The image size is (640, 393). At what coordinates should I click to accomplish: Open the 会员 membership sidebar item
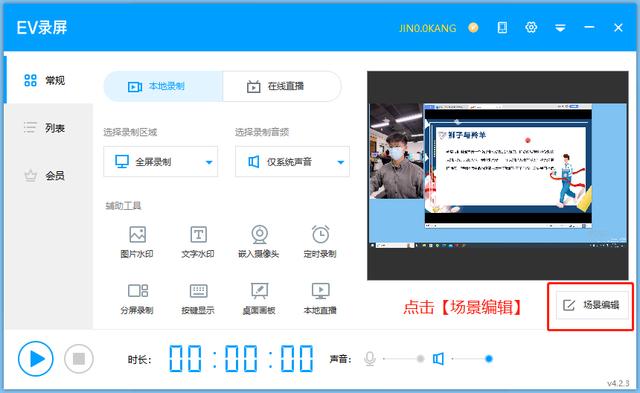[x=49, y=175]
